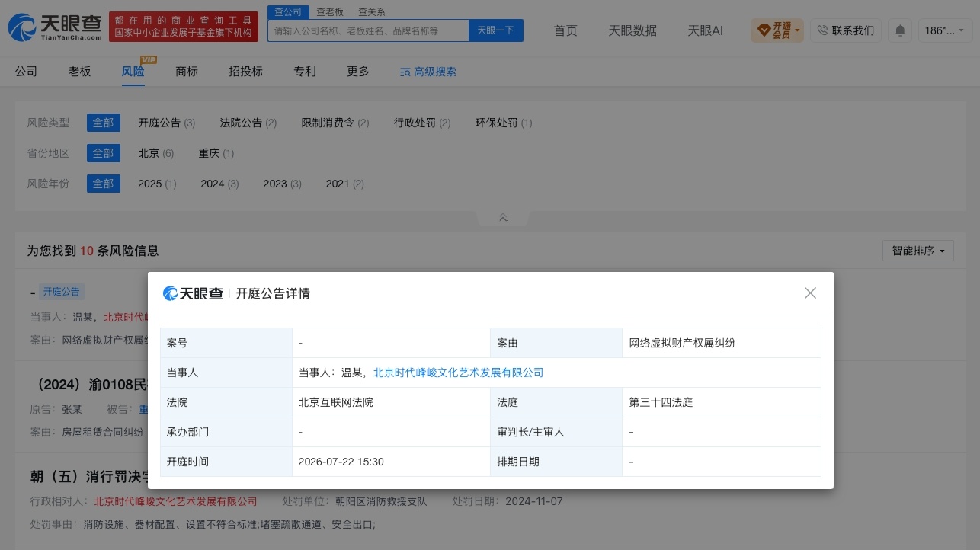This screenshot has width=980, height=550.
Task: Open 天眼AI in the top navigation
Action: [x=705, y=30]
